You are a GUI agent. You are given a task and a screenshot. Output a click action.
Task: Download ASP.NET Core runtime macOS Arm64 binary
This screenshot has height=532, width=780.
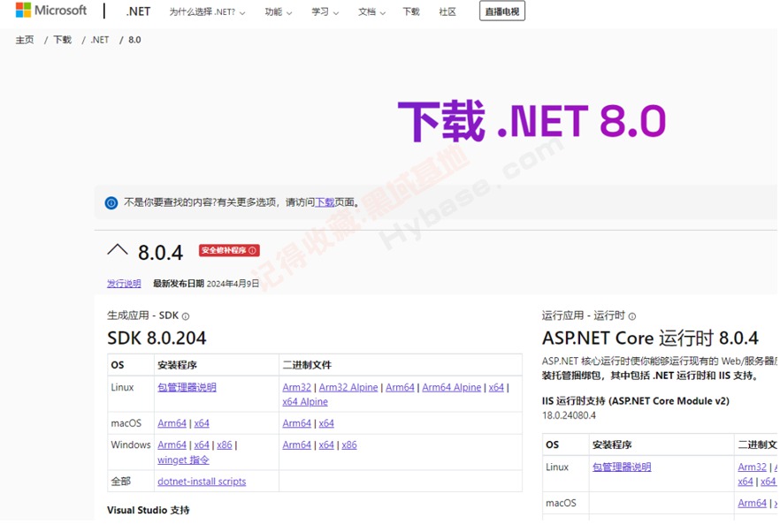click(x=752, y=503)
